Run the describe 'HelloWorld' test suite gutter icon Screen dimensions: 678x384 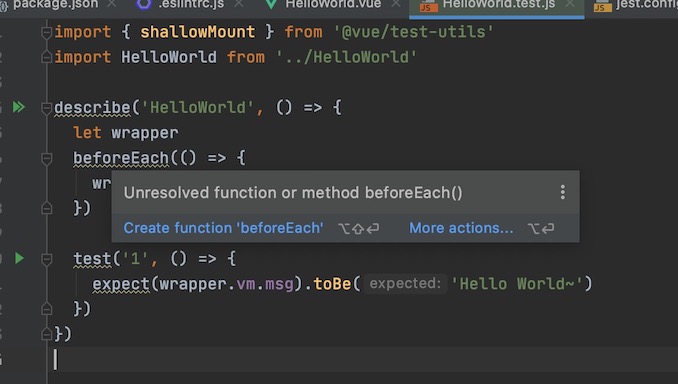point(19,107)
